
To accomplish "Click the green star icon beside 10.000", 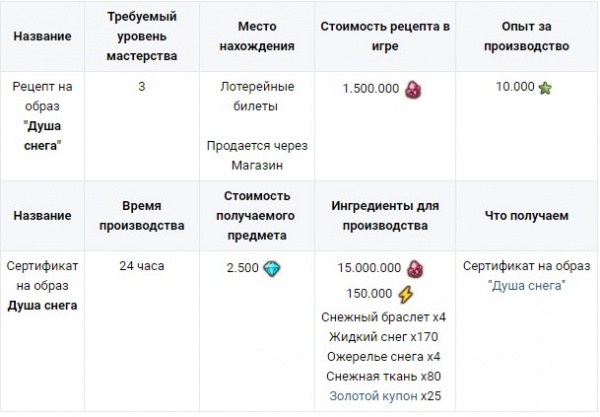I will [x=545, y=88].
